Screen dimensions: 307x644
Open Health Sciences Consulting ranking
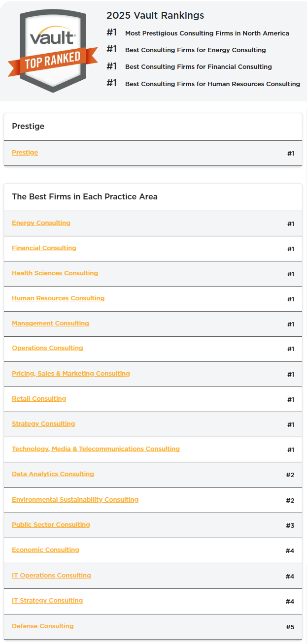coord(55,273)
